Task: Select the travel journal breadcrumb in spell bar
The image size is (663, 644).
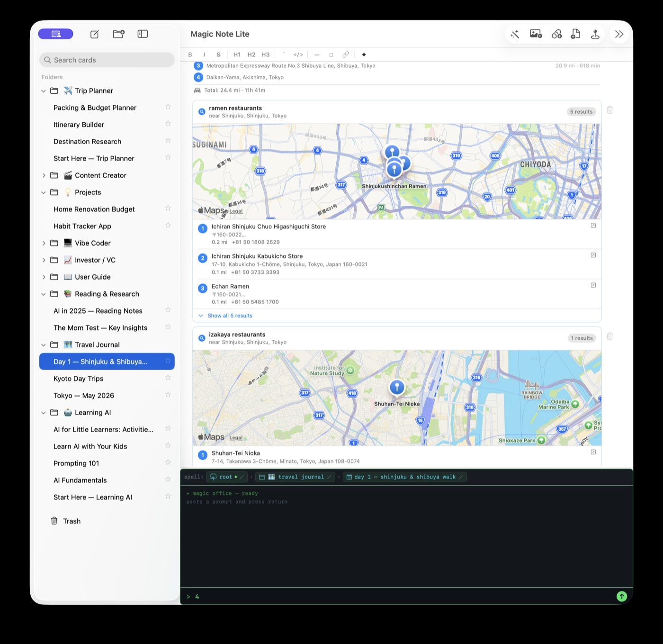Action: pyautogui.click(x=295, y=477)
